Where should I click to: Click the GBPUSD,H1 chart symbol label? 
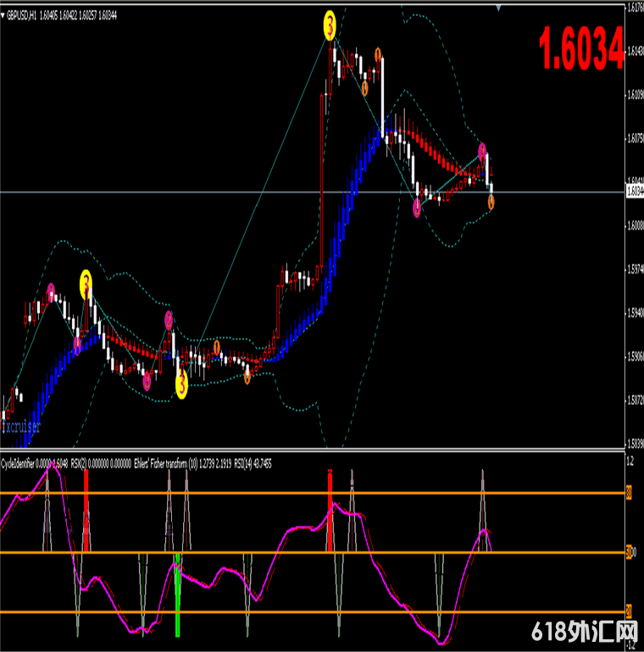(22, 16)
